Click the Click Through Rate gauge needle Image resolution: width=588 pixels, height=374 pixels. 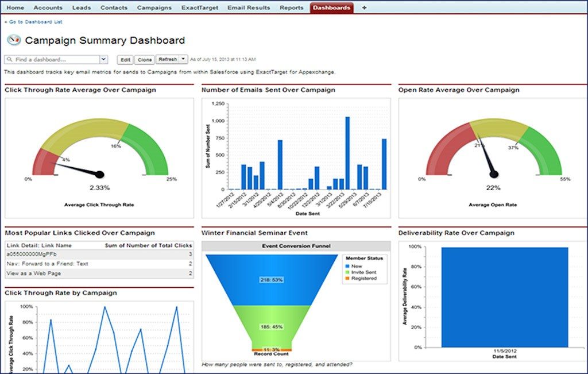78,169
